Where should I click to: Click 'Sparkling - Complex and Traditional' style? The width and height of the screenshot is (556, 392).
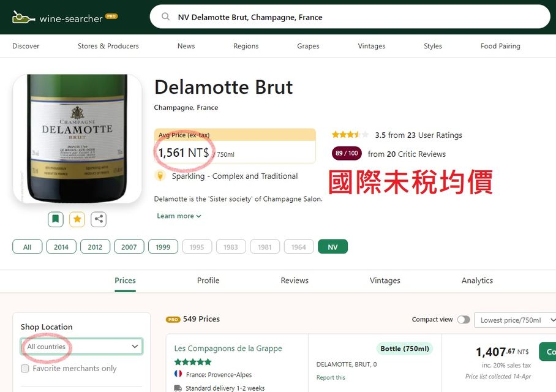tap(235, 176)
